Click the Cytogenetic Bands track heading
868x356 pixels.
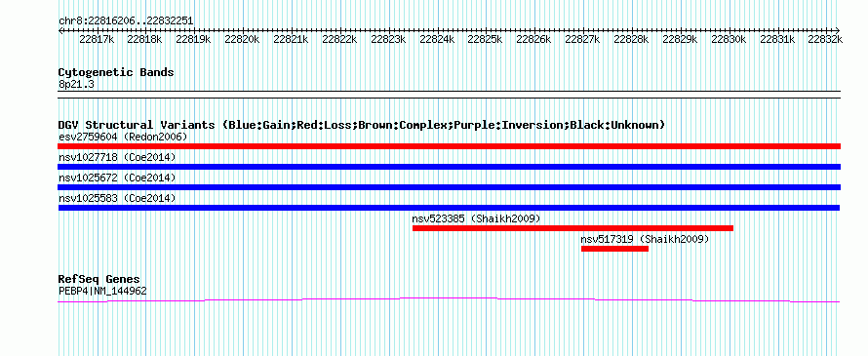116,72
